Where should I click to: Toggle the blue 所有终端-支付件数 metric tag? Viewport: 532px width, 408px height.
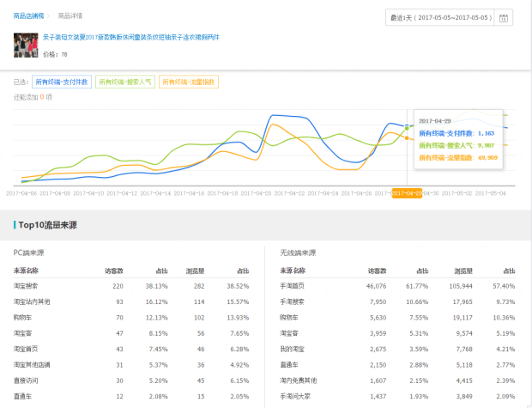tap(62, 82)
